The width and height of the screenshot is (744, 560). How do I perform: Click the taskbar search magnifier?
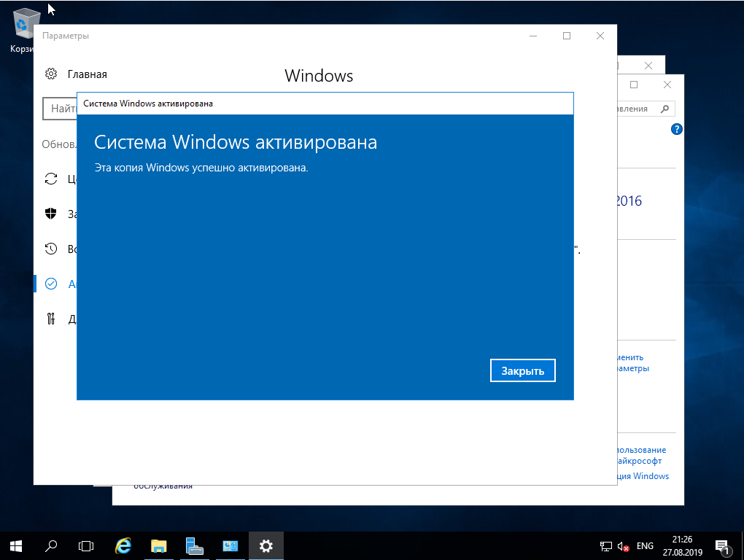click(51, 545)
